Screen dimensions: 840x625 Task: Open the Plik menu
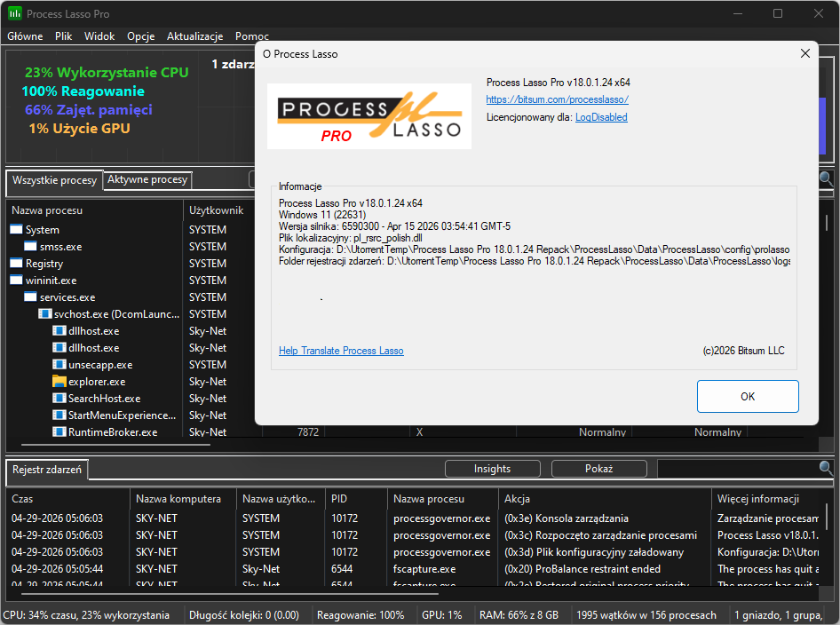coord(63,36)
